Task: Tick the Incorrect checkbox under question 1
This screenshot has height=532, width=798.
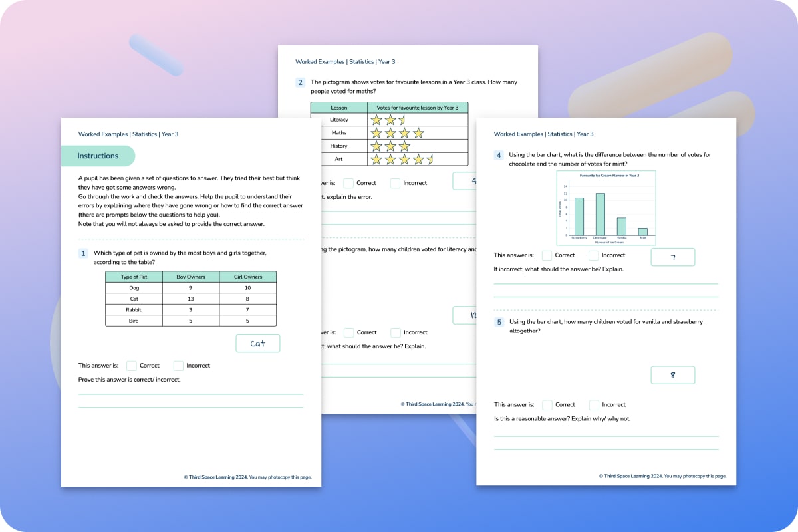Action: tap(178, 366)
